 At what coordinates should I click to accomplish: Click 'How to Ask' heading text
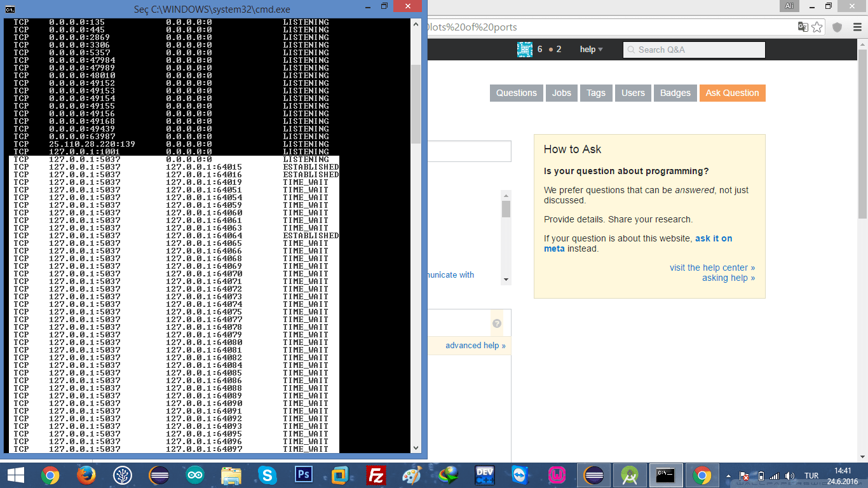(573, 149)
